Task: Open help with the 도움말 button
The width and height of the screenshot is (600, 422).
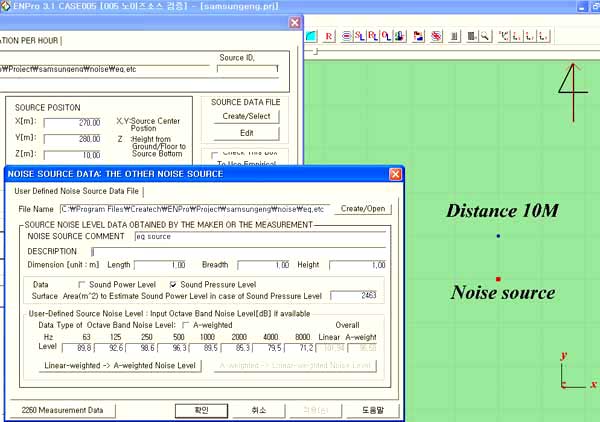Action: 373,411
